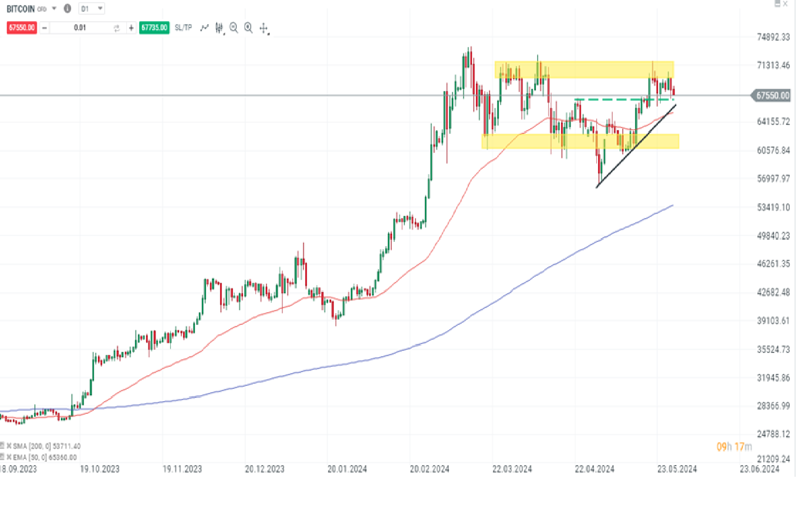Viewport: 812px width, 508px height.
Task: Increase trade volume with plus button
Action: tap(131, 28)
